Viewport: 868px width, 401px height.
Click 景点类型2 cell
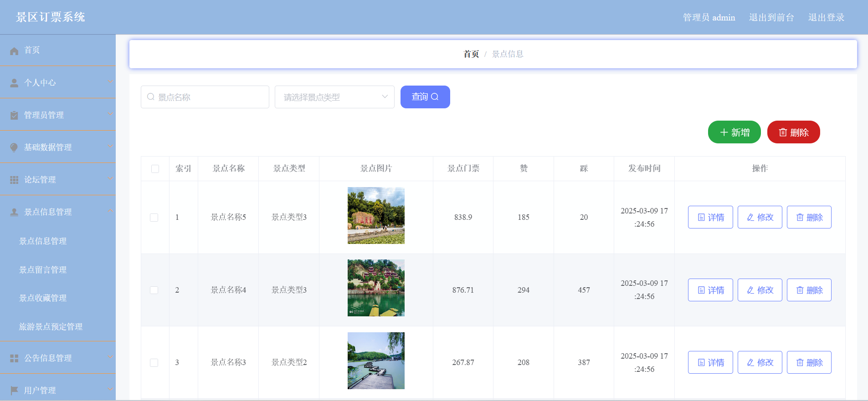coord(289,363)
